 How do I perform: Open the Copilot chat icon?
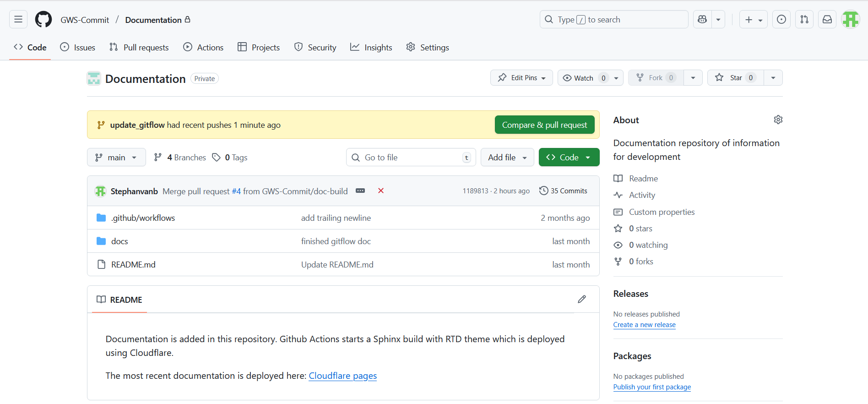point(702,19)
